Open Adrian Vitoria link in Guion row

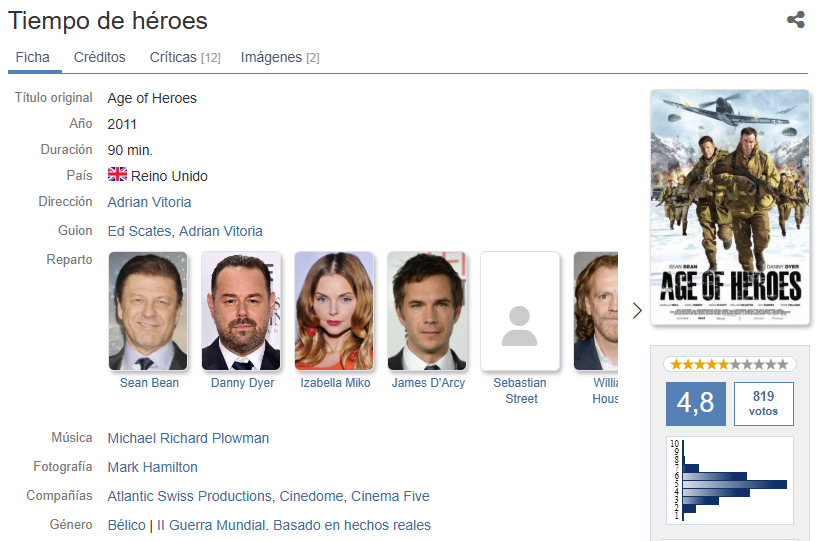tap(221, 231)
